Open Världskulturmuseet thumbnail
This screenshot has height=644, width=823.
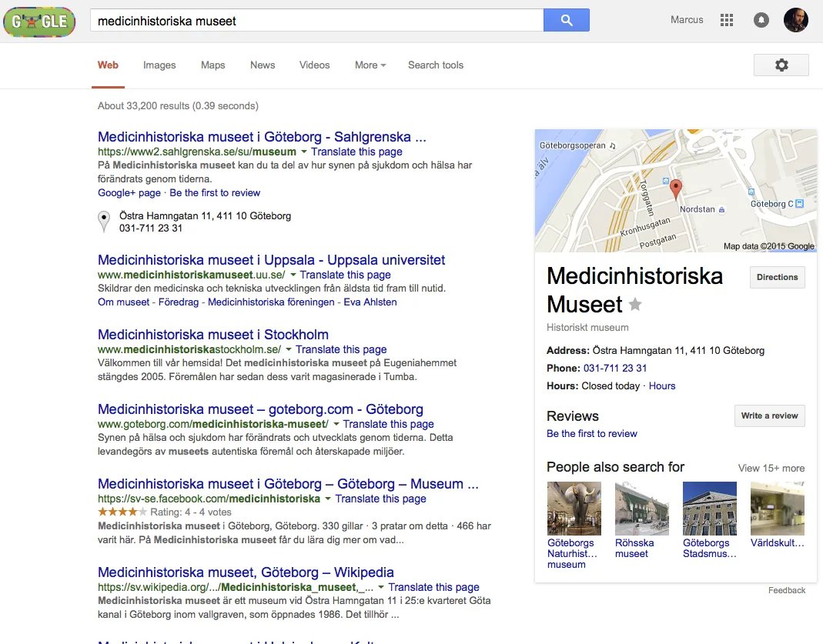[778, 508]
